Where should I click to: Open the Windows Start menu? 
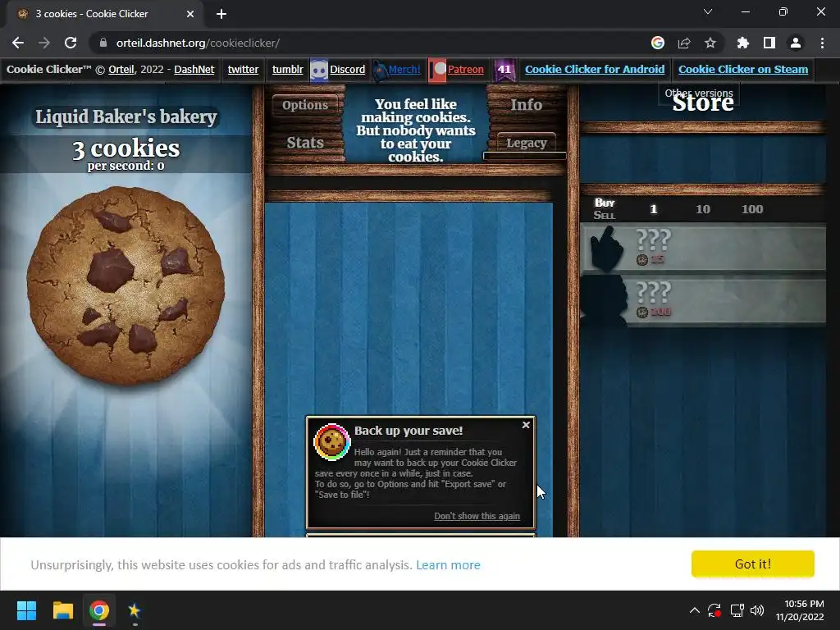[x=26, y=610]
